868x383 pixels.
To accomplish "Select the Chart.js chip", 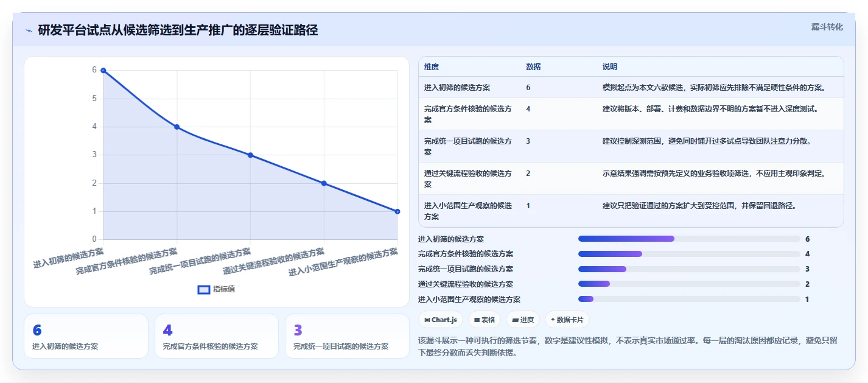I will (441, 320).
